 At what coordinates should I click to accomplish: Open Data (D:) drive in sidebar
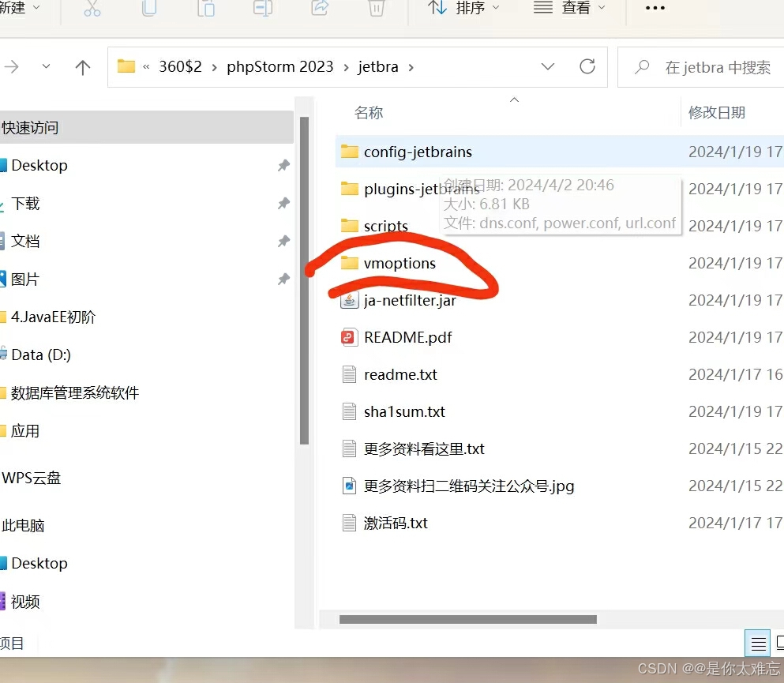[40, 355]
